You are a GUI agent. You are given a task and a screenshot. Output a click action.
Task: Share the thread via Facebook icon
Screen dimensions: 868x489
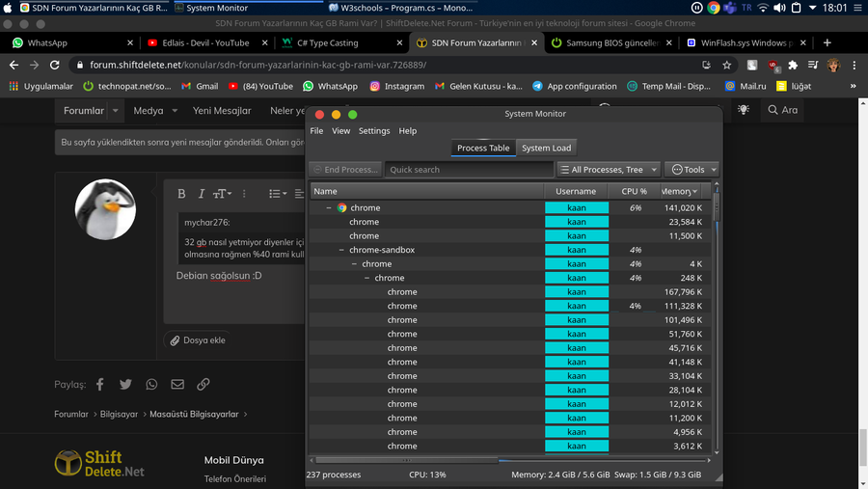[99, 384]
